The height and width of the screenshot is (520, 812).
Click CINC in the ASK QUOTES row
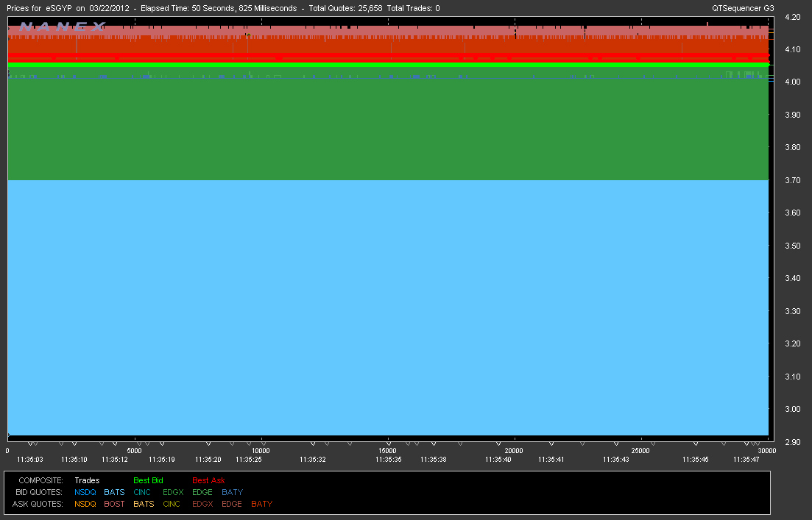(172, 504)
